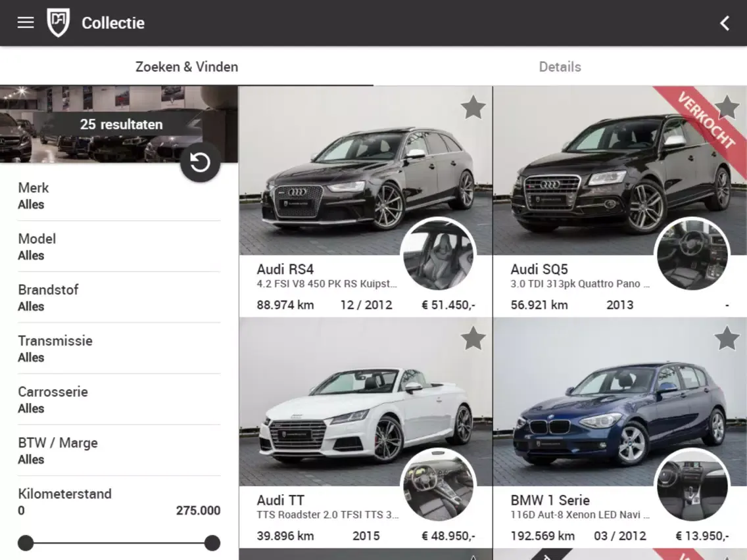
Task: Open the Brandstof filter dropdown
Action: pos(119,298)
